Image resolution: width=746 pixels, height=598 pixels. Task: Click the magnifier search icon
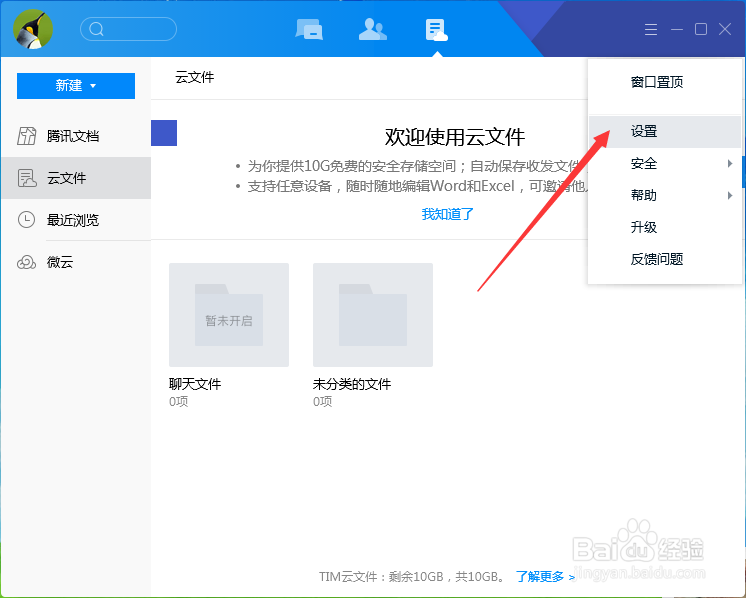pyautogui.click(x=97, y=29)
